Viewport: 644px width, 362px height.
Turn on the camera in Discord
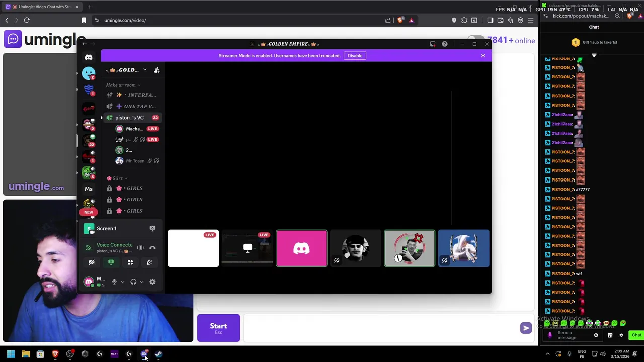(x=92, y=262)
